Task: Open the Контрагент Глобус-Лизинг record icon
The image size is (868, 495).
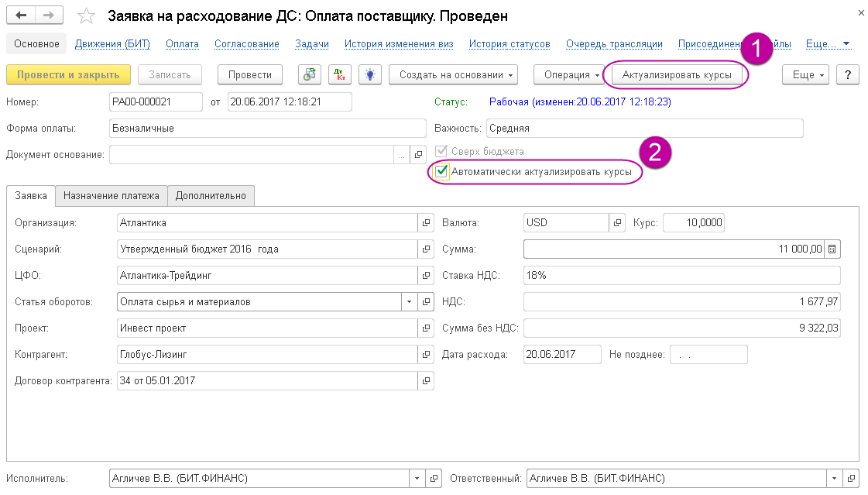Action: [426, 354]
